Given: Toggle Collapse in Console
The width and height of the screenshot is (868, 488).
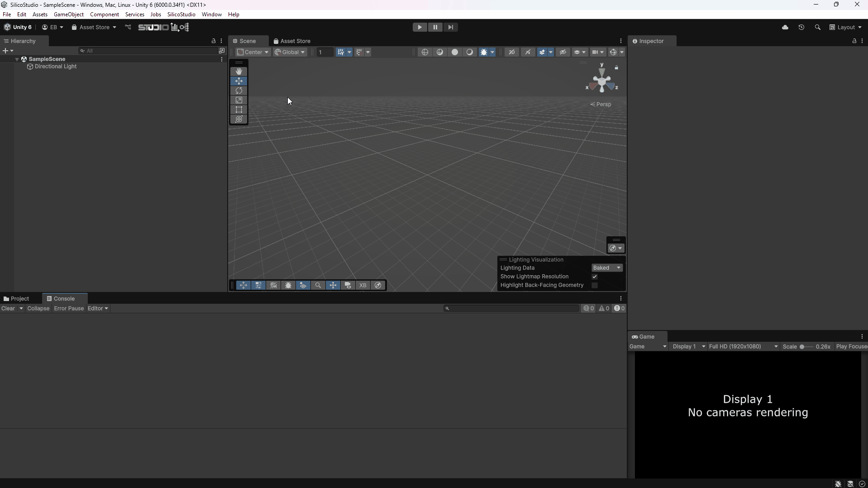Looking at the screenshot, I should coord(38,308).
